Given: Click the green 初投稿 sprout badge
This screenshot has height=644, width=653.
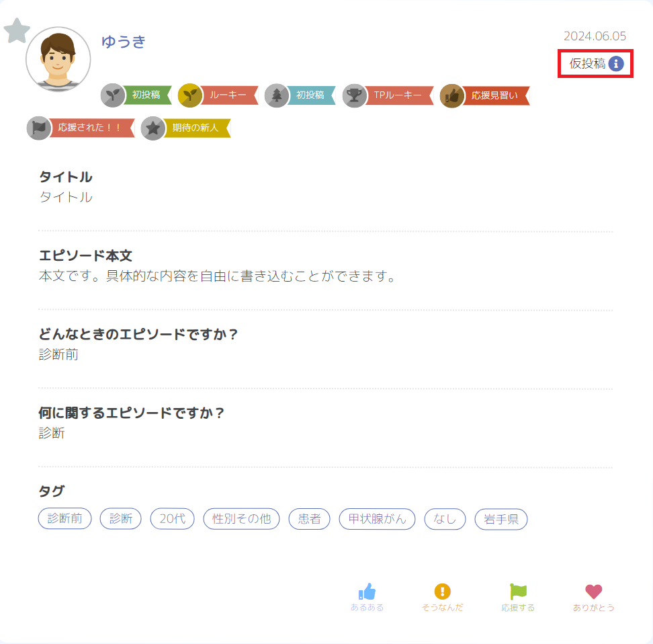Looking at the screenshot, I should pos(136,95).
